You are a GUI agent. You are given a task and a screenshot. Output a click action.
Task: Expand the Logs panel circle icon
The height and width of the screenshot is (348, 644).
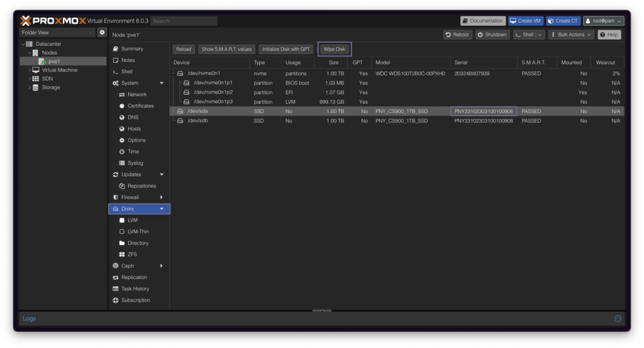tap(618, 318)
